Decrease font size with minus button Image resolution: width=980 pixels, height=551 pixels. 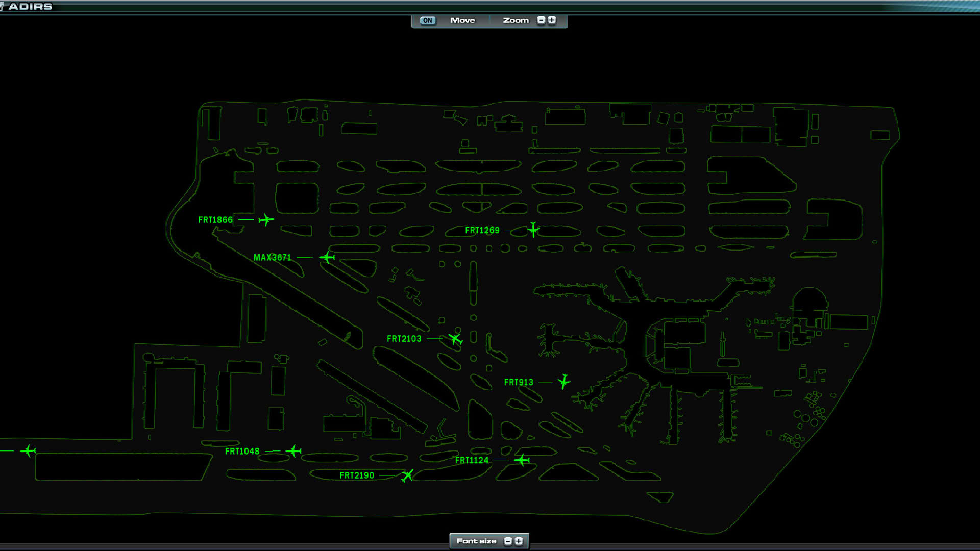coord(508,541)
